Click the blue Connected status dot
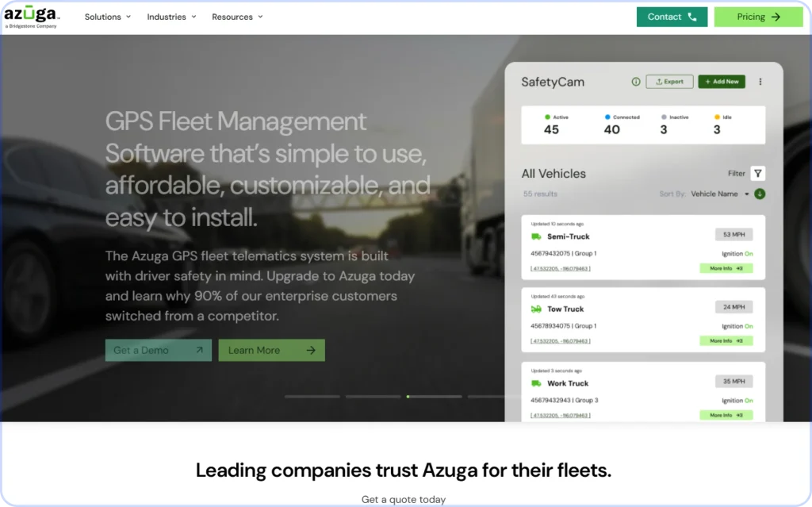 click(x=607, y=117)
